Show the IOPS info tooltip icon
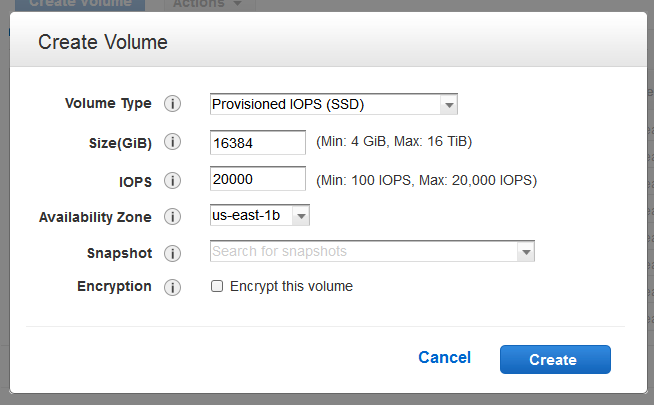The image size is (654, 405). (172, 181)
